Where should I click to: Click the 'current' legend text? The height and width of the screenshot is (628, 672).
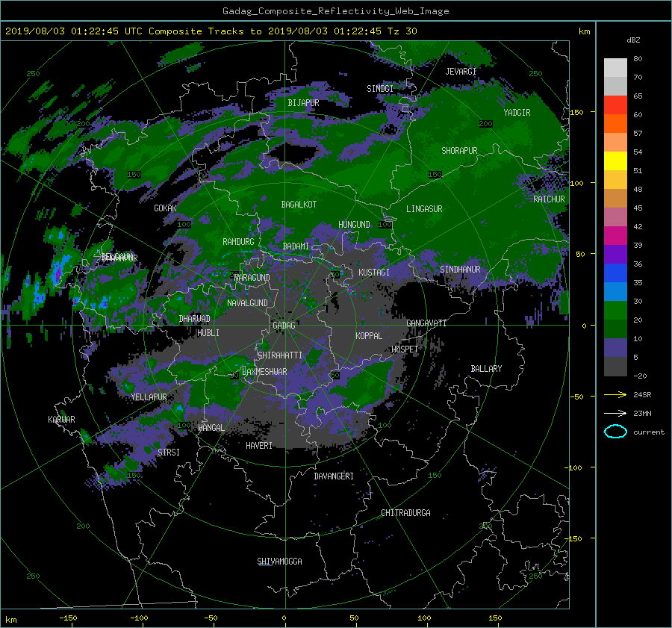coord(649,432)
